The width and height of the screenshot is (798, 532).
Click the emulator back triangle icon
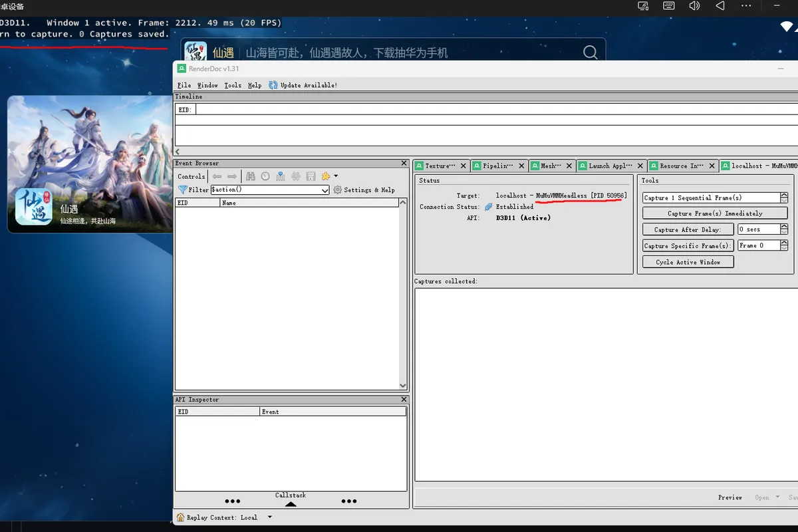(x=720, y=6)
